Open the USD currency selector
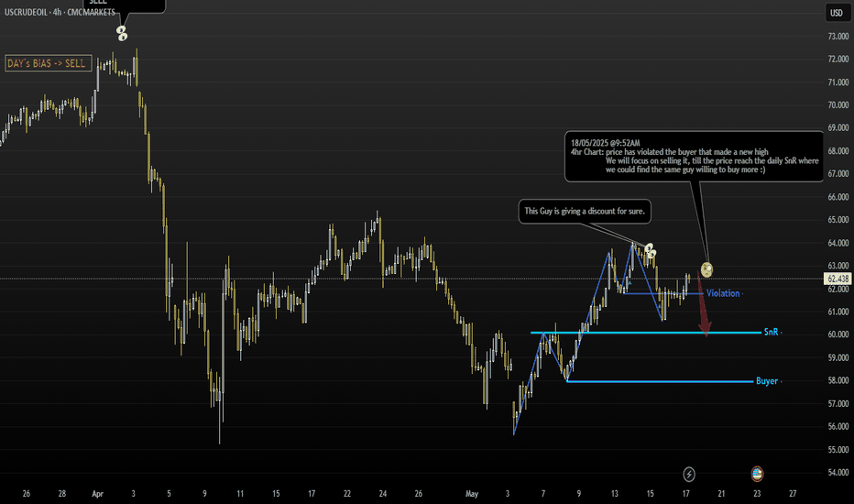 pyautogui.click(x=836, y=13)
